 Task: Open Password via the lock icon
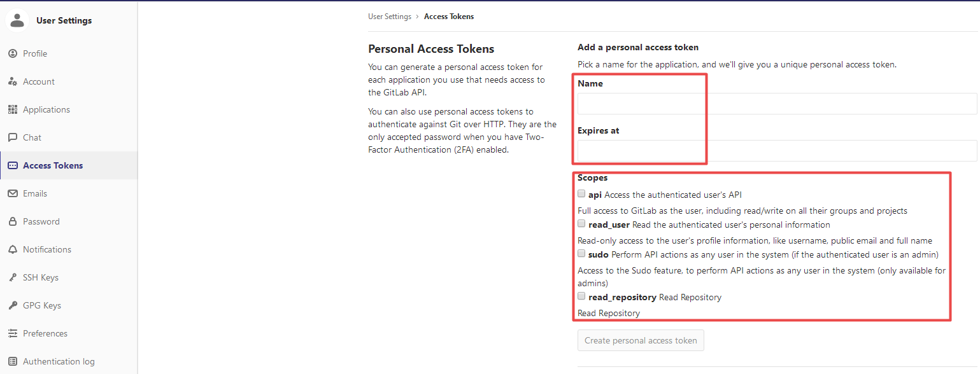point(13,221)
